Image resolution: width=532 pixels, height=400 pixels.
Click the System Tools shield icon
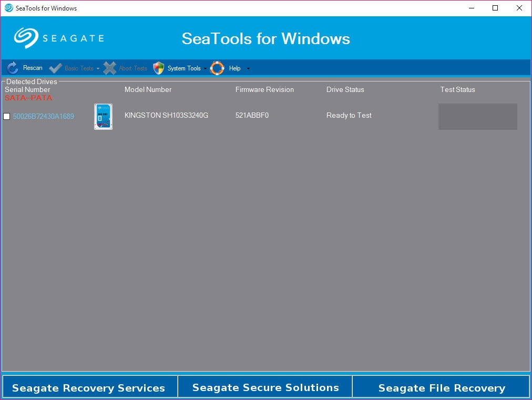[158, 68]
